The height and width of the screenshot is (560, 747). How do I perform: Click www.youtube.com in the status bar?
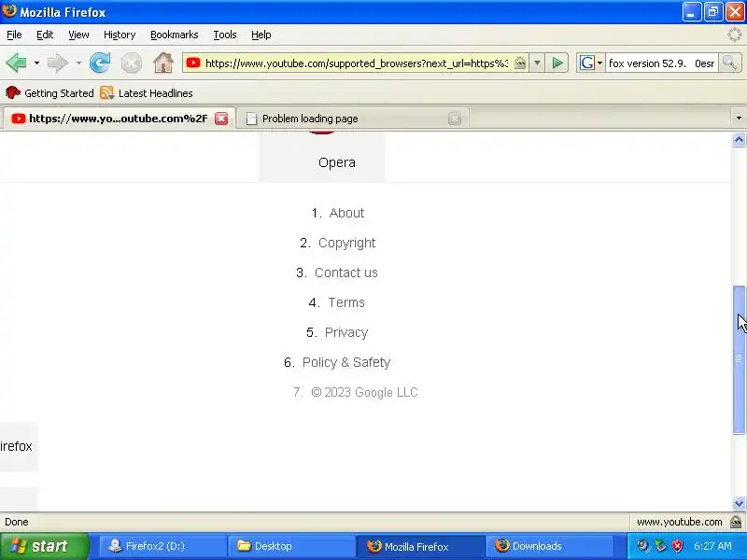[680, 522]
